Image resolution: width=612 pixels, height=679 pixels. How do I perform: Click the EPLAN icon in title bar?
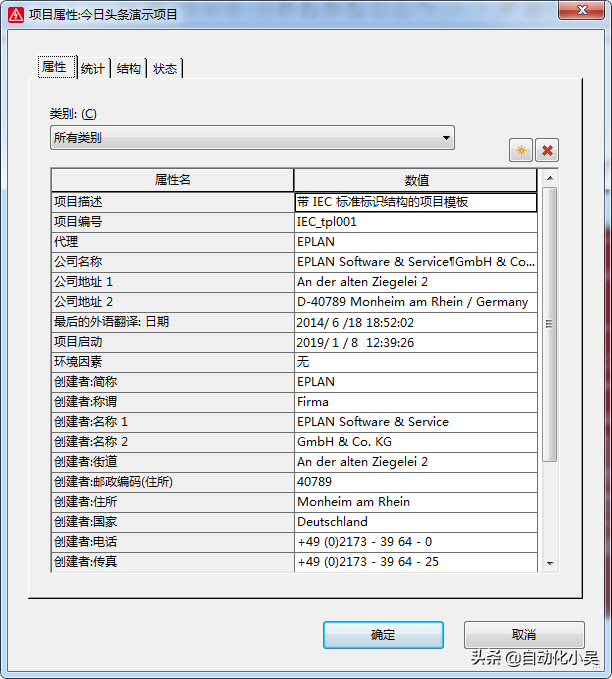point(15,14)
